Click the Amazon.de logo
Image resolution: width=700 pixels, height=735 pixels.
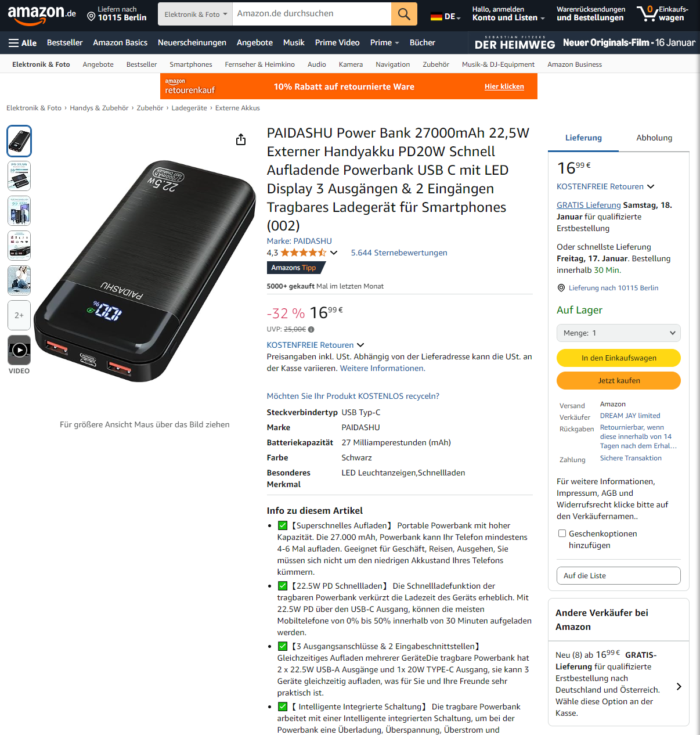pos(42,15)
